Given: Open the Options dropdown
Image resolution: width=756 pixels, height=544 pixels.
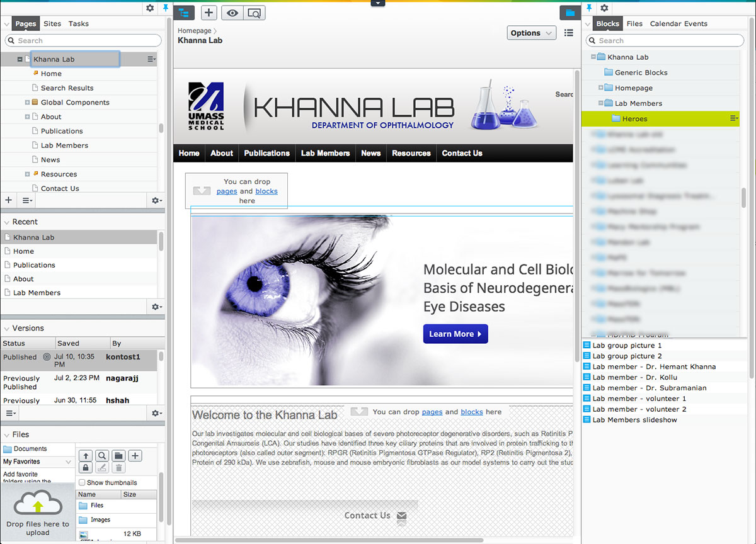Looking at the screenshot, I should 531,33.
